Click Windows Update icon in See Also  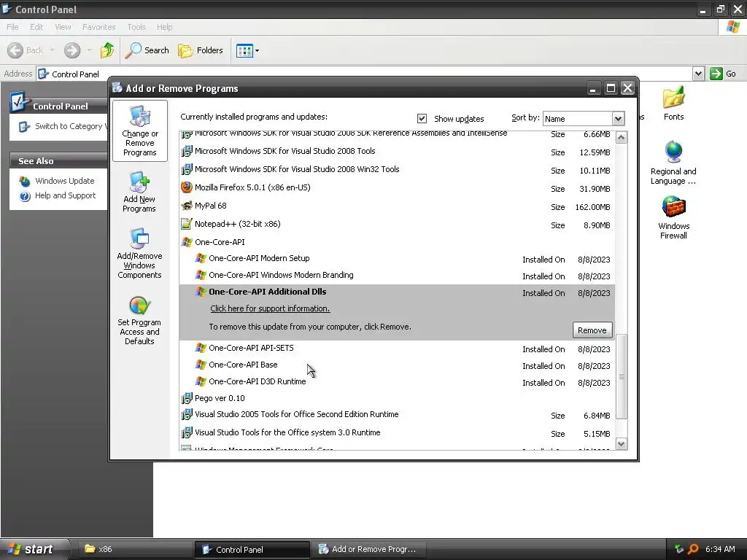24,181
